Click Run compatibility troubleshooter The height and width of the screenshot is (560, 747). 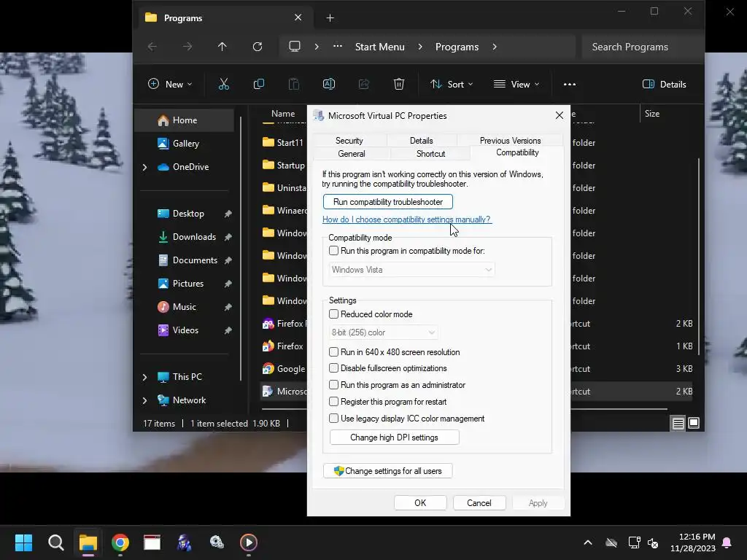[x=388, y=202]
